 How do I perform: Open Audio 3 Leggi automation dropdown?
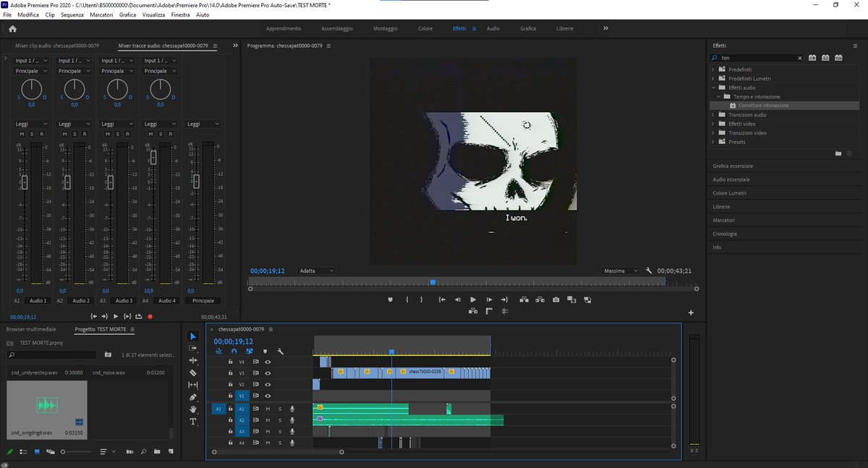point(118,124)
